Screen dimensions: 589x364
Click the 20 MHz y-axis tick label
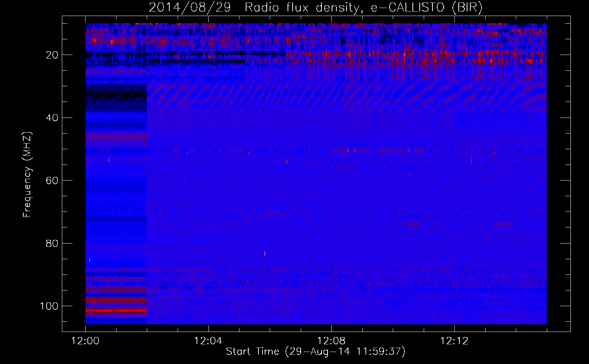pyautogui.click(x=52, y=55)
